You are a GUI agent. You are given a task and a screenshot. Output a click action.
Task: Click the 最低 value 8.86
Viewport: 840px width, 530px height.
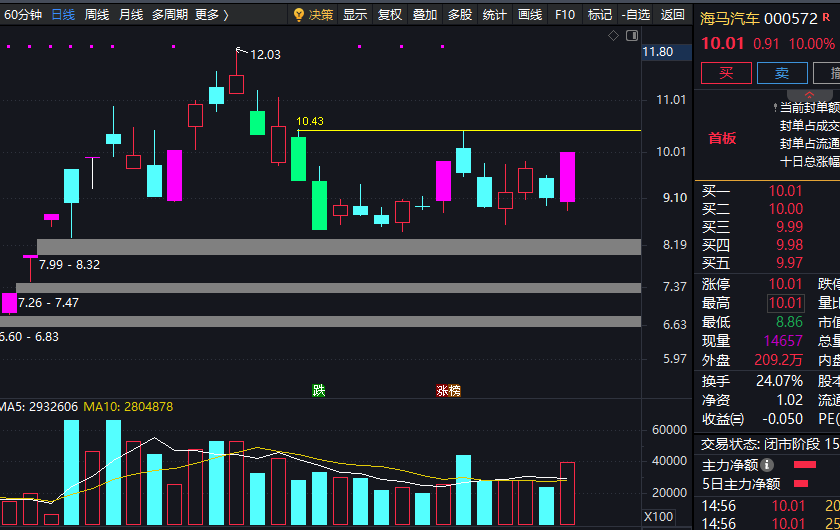790,322
